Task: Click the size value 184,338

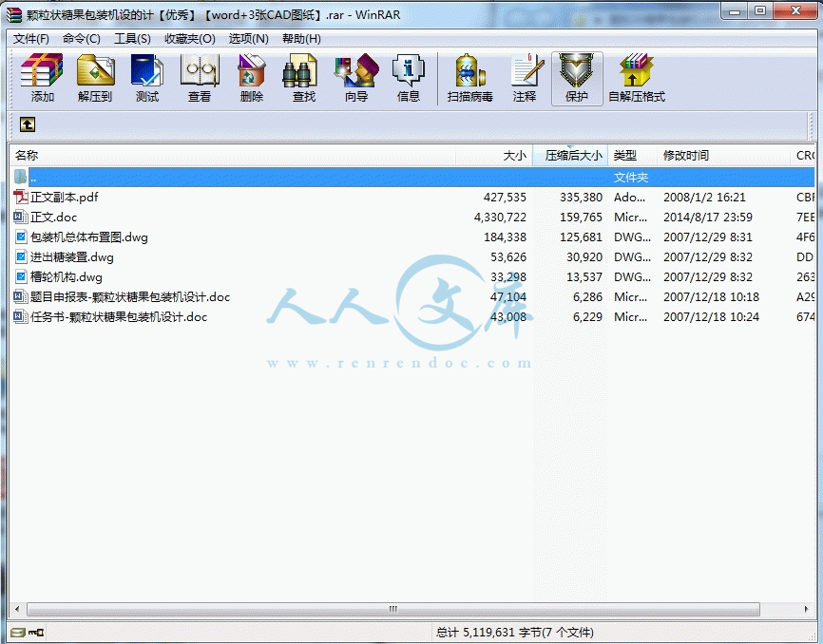Action: pos(505,237)
